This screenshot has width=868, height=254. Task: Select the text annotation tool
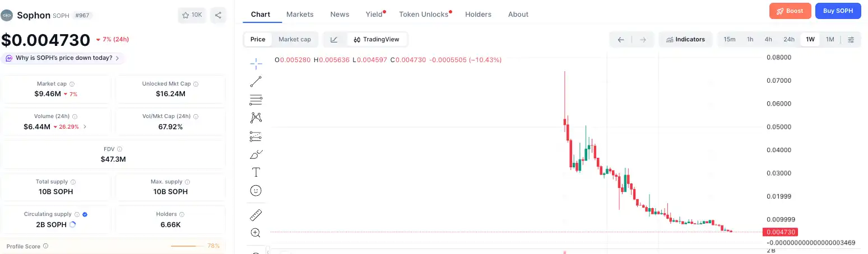256,172
